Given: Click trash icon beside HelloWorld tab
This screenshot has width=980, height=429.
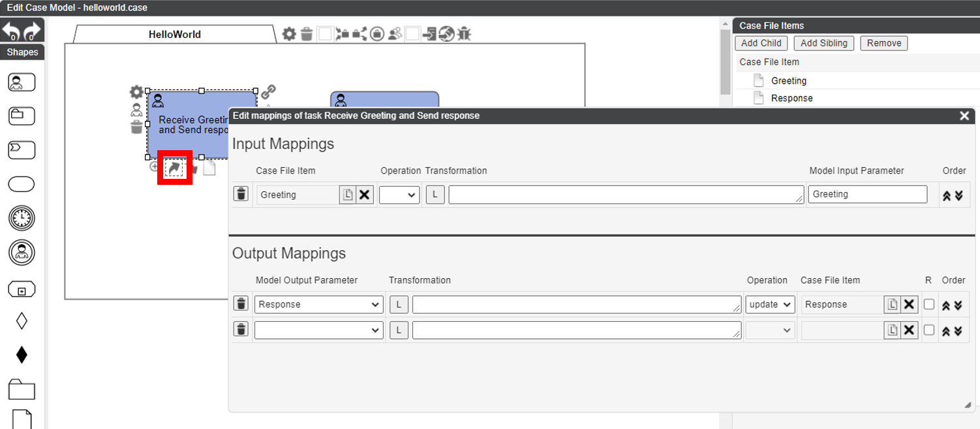Looking at the screenshot, I should (x=307, y=34).
